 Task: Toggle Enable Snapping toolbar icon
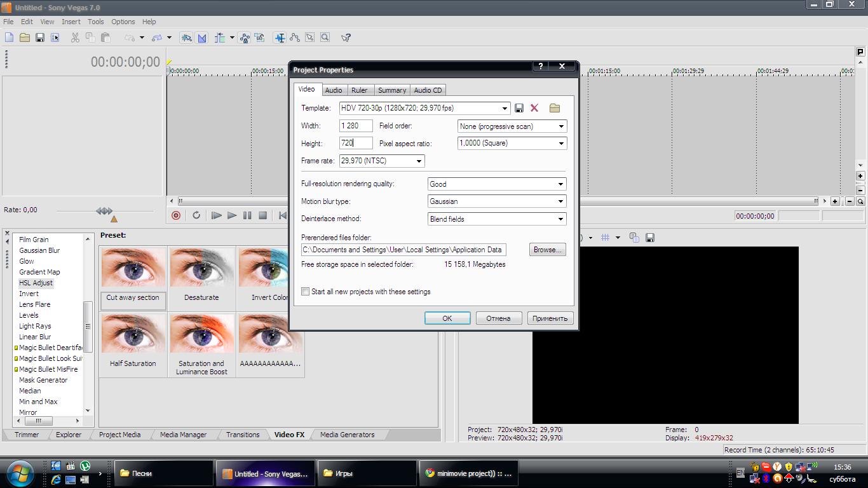tap(186, 37)
